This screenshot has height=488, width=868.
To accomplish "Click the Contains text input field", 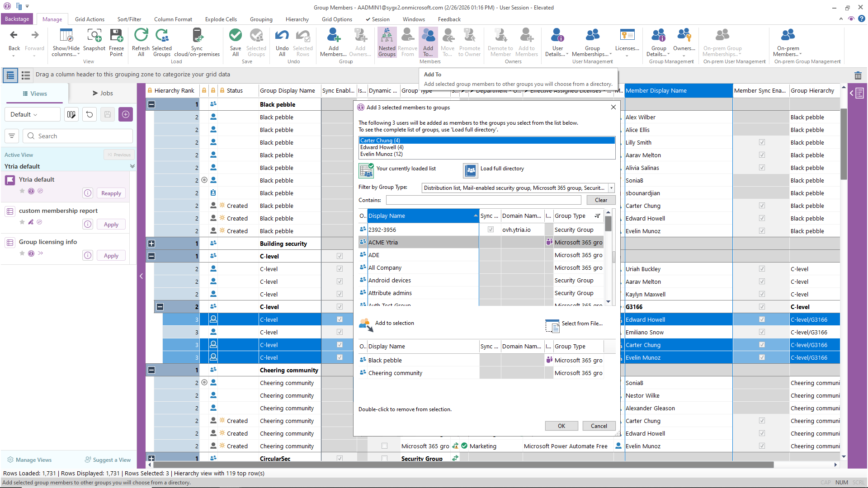I will click(483, 200).
